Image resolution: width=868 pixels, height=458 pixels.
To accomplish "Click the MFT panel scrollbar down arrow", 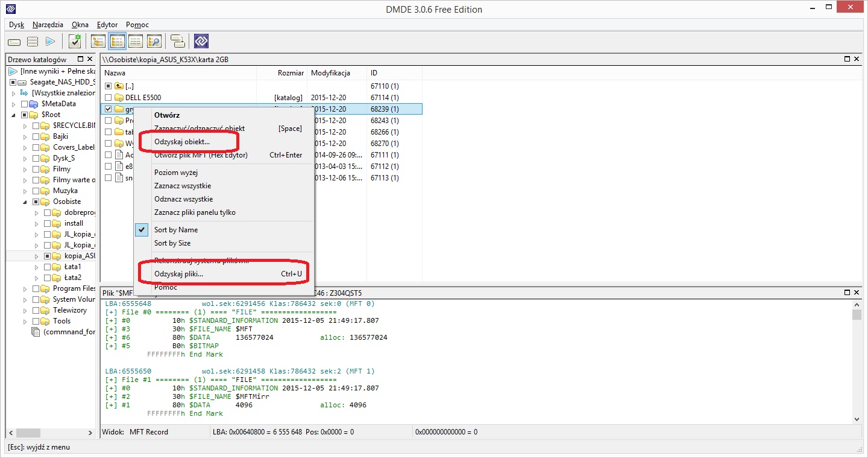I will click(857, 419).
